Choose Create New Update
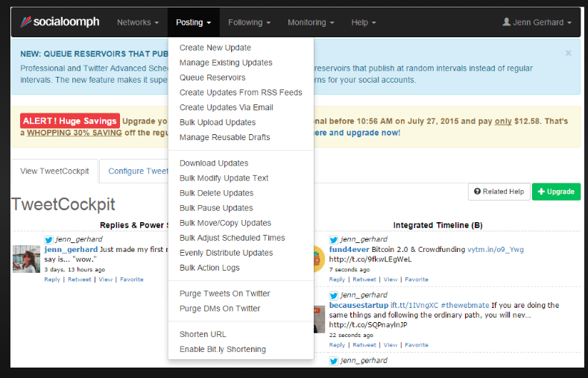The height and width of the screenshot is (378, 588). 215,48
